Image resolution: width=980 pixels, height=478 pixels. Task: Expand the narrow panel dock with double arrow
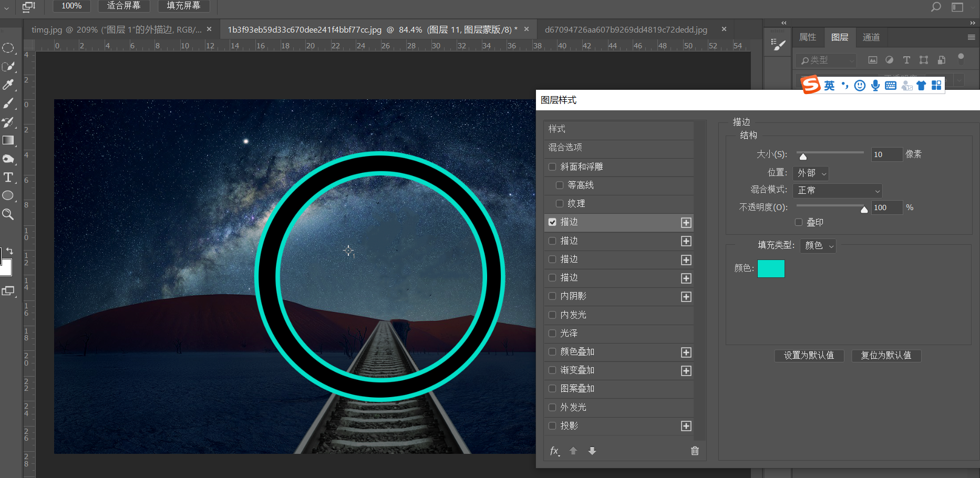coord(783,23)
